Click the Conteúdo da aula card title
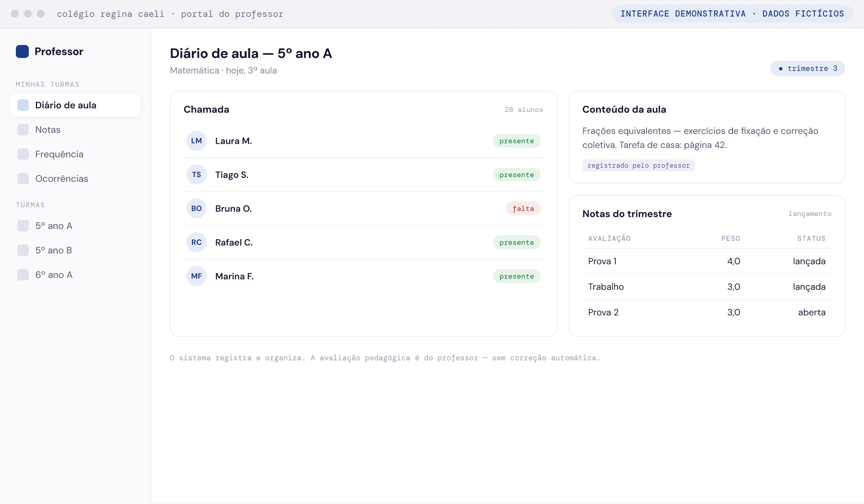This screenshot has width=864, height=504. coord(624,109)
